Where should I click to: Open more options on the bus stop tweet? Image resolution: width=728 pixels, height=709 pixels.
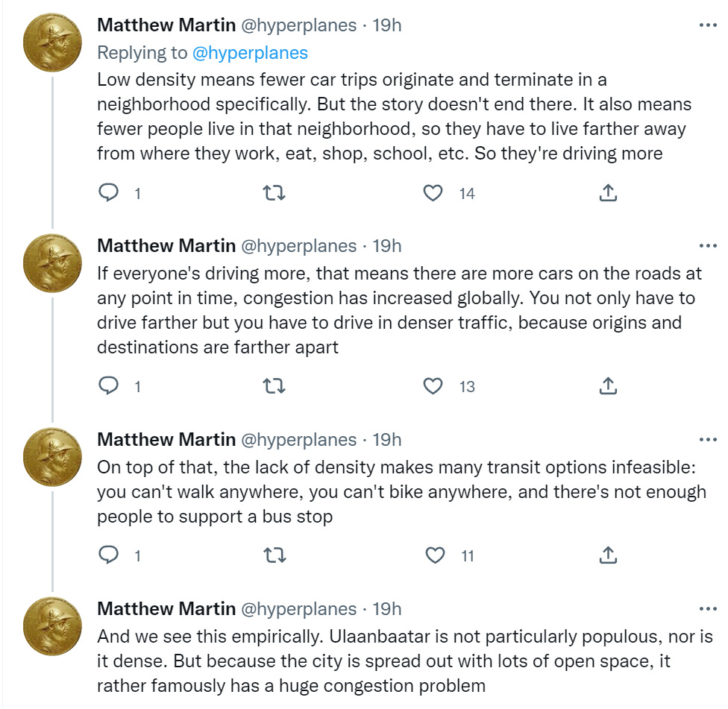point(706,440)
